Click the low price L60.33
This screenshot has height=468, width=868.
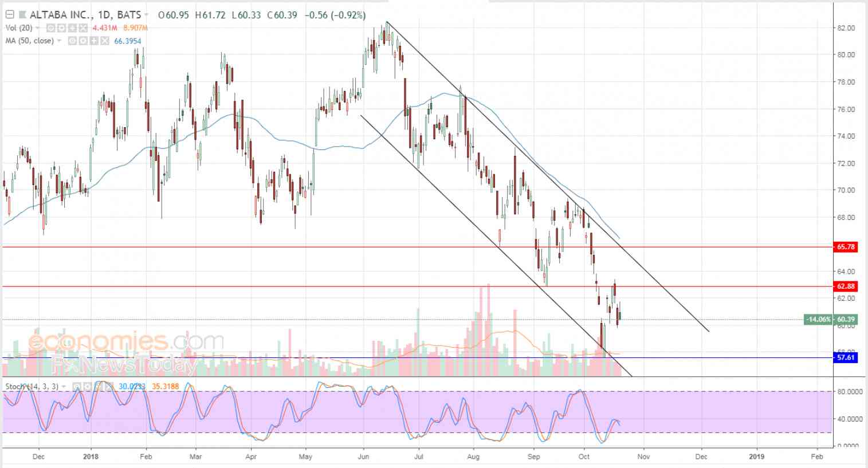[x=246, y=15]
